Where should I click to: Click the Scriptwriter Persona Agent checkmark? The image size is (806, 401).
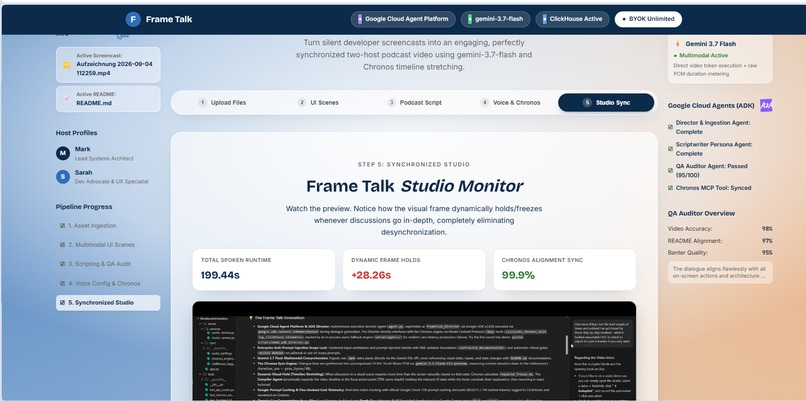click(x=670, y=149)
